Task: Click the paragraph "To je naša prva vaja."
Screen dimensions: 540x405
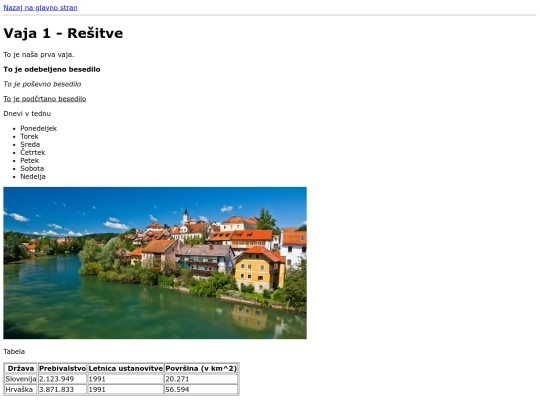Action: click(x=39, y=54)
